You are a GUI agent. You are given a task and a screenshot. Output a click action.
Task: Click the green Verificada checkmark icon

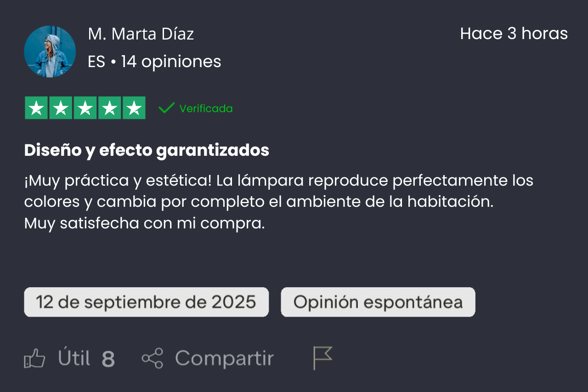tap(166, 108)
